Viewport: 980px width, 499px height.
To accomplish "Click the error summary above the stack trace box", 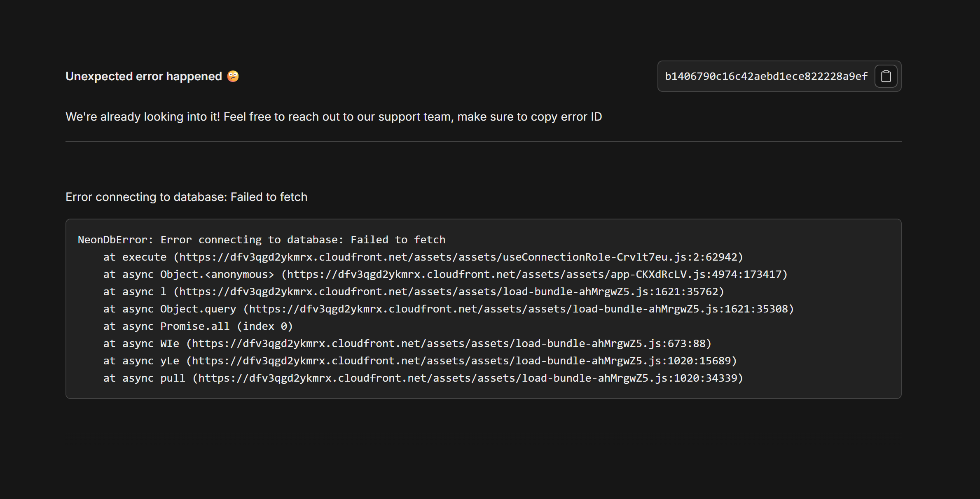I will (186, 197).
